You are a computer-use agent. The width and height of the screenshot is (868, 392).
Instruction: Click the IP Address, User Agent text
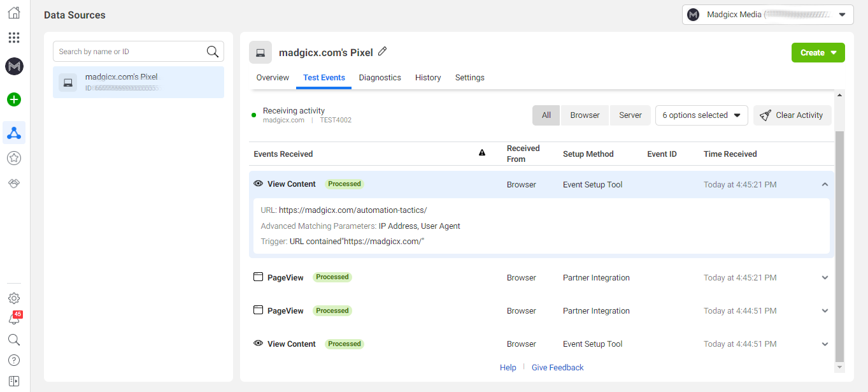[x=420, y=226]
